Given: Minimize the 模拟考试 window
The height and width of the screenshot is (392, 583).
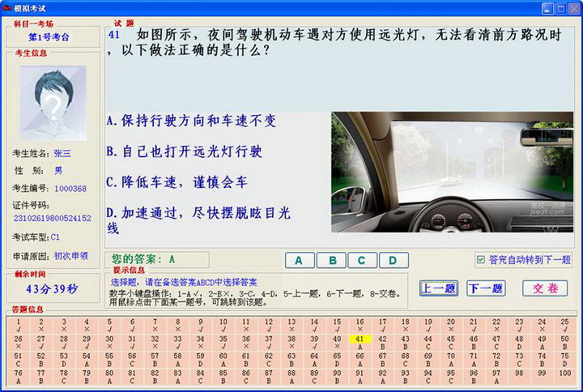Looking at the screenshot, I should pos(547,9).
